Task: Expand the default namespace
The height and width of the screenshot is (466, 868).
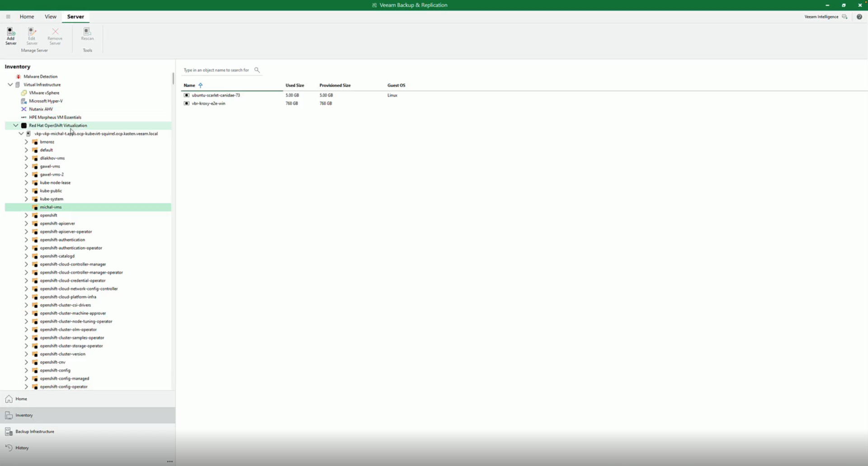Action: point(26,150)
